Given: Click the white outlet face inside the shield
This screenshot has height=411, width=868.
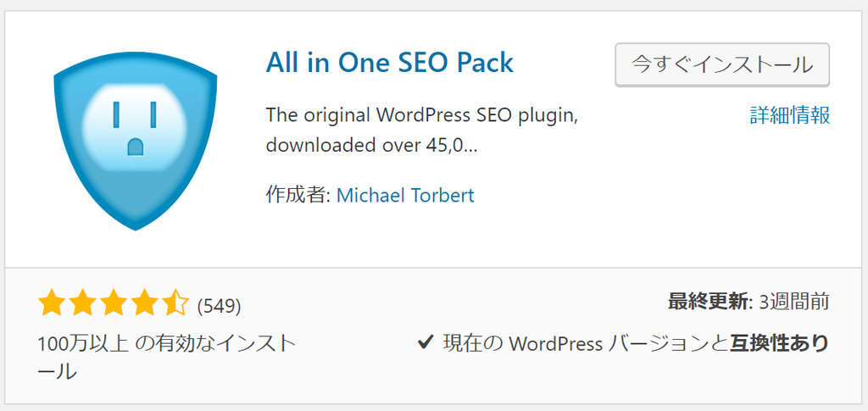Looking at the screenshot, I should pos(136,127).
